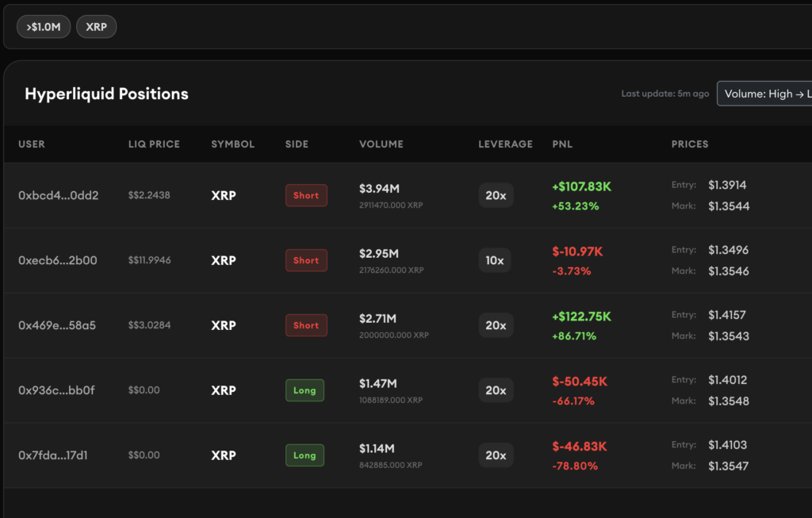Click the SIDE column header
Image resolution: width=812 pixels, height=518 pixels.
click(x=297, y=144)
